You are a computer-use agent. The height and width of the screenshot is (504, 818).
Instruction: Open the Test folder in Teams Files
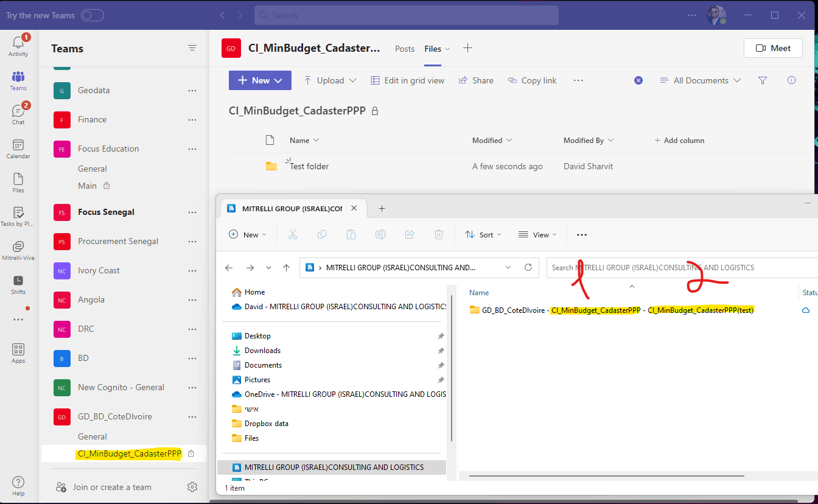point(309,166)
